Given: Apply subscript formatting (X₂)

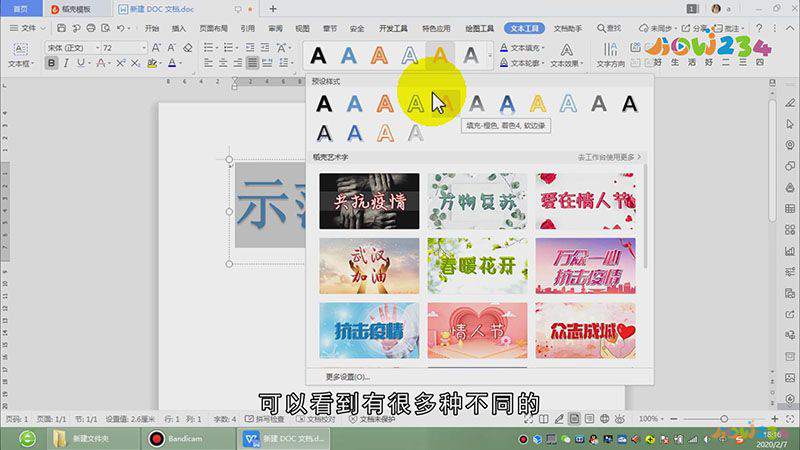Looking at the screenshot, I should (x=135, y=63).
